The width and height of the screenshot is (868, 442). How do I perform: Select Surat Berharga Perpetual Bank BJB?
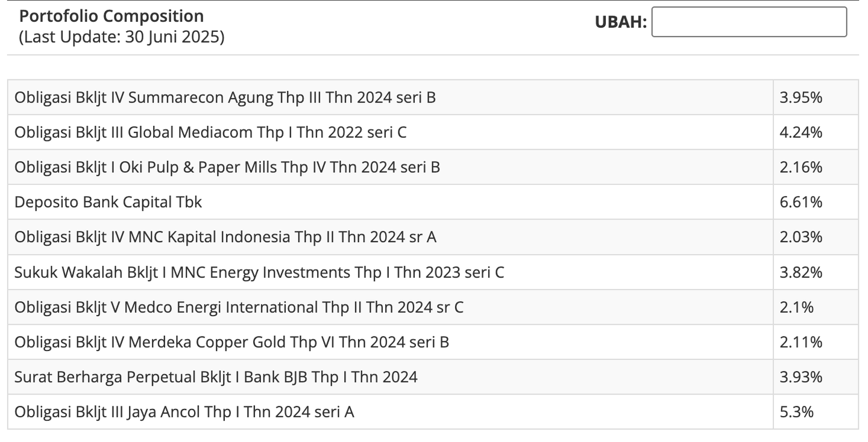pyautogui.click(x=216, y=377)
